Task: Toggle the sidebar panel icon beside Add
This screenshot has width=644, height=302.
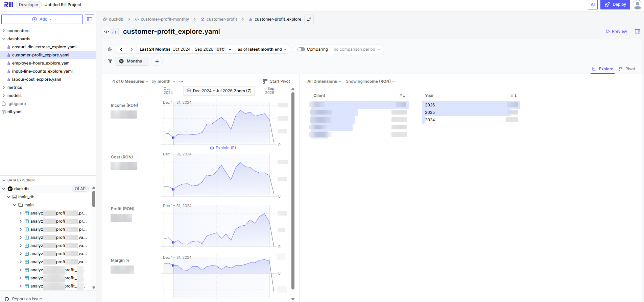Action: [90, 19]
